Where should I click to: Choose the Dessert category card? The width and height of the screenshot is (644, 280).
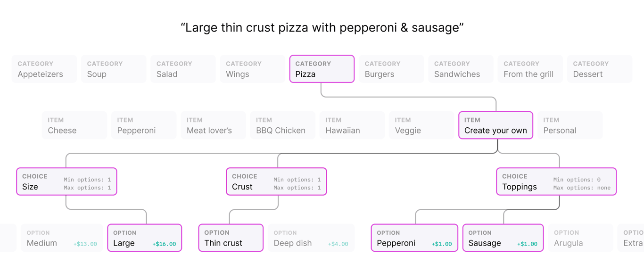599,69
